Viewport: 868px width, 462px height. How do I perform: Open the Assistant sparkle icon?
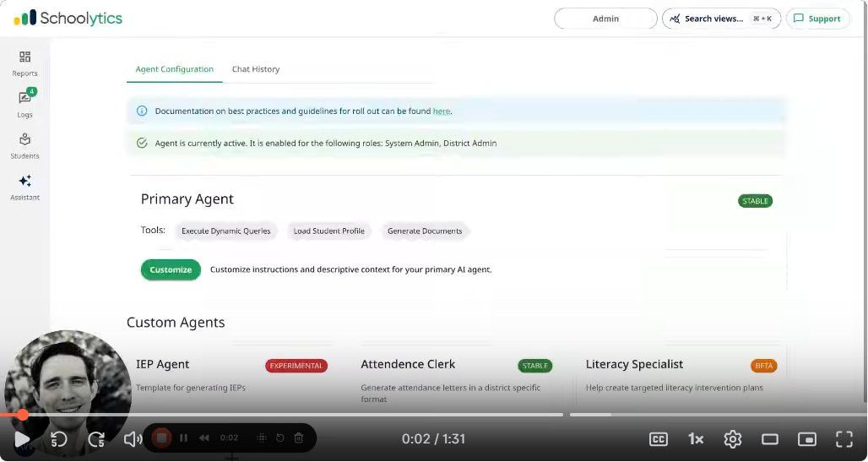pyautogui.click(x=24, y=181)
